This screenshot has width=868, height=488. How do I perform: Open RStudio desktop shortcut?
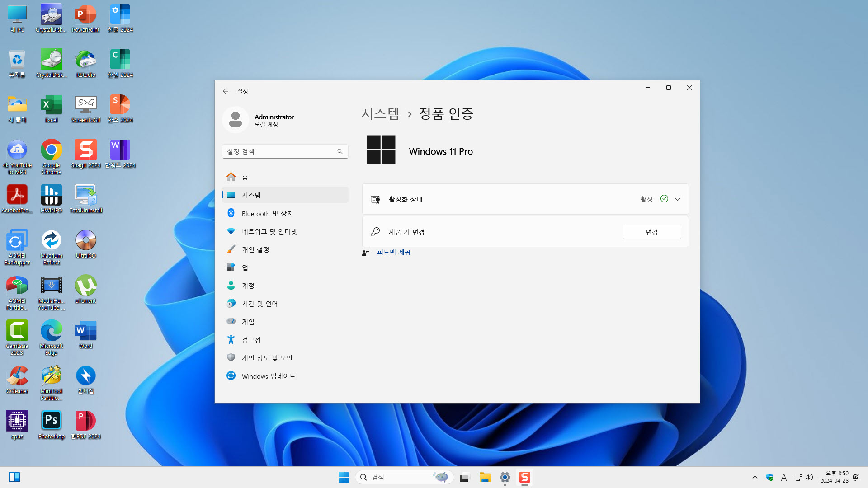[85, 63]
